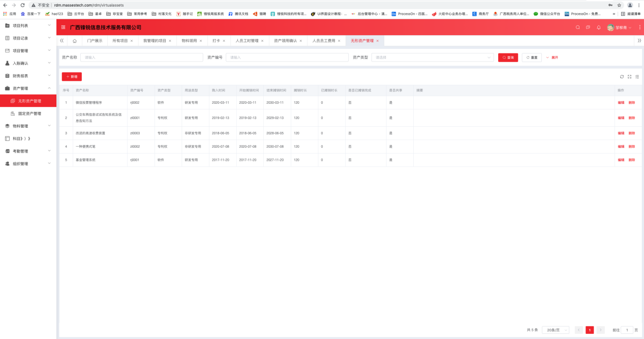Open the 20条/页 page size selector

point(555,330)
